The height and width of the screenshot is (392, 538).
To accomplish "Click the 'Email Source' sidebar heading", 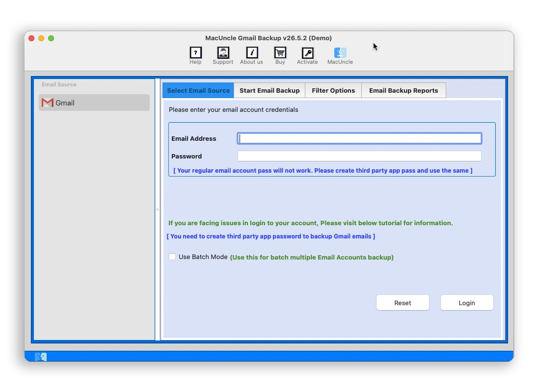I will pos(59,84).
